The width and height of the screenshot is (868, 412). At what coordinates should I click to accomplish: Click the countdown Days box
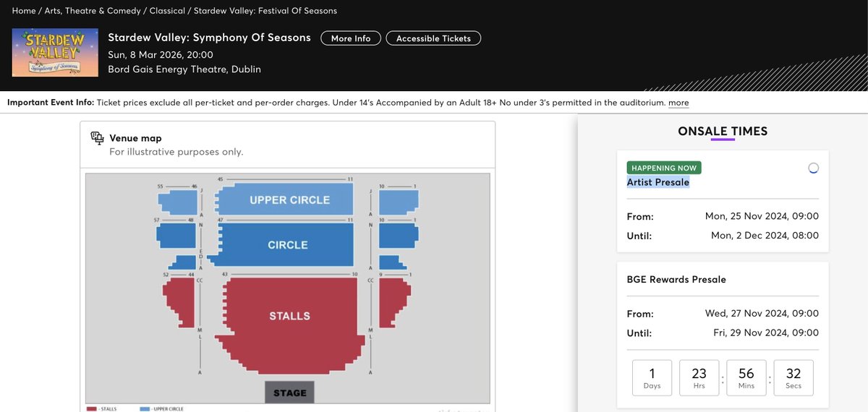pos(652,378)
